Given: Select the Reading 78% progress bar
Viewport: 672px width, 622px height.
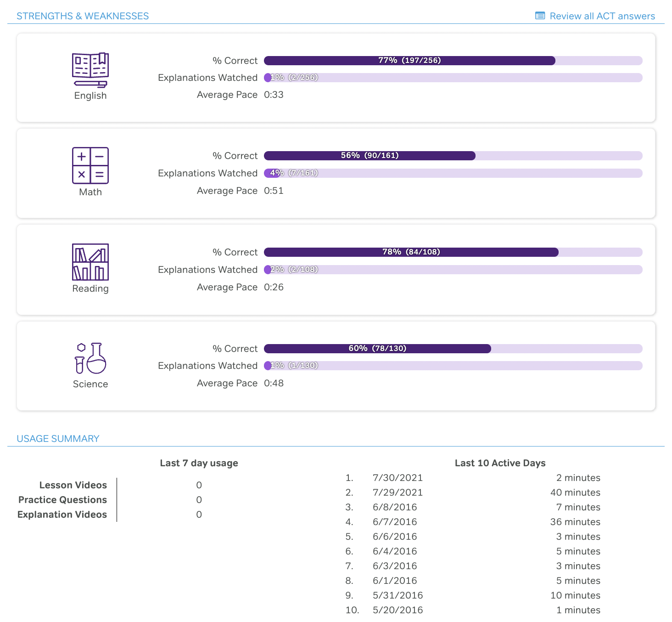Looking at the screenshot, I should tap(411, 252).
